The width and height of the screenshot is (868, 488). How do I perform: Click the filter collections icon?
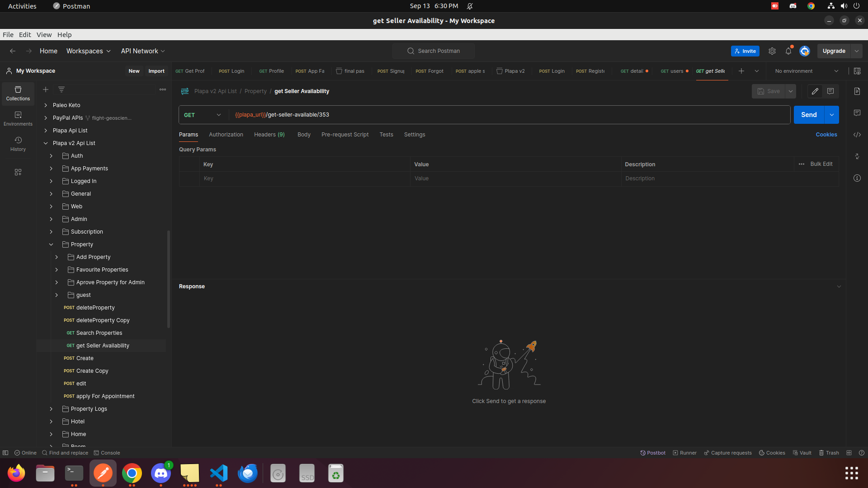61,89
